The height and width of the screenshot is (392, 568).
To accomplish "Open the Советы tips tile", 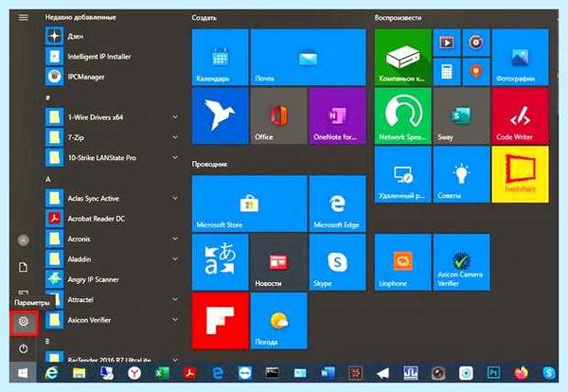I will pyautogui.click(x=462, y=174).
